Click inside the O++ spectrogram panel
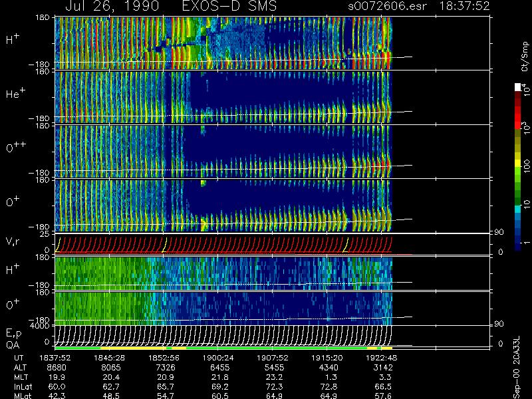 [x=223, y=151]
